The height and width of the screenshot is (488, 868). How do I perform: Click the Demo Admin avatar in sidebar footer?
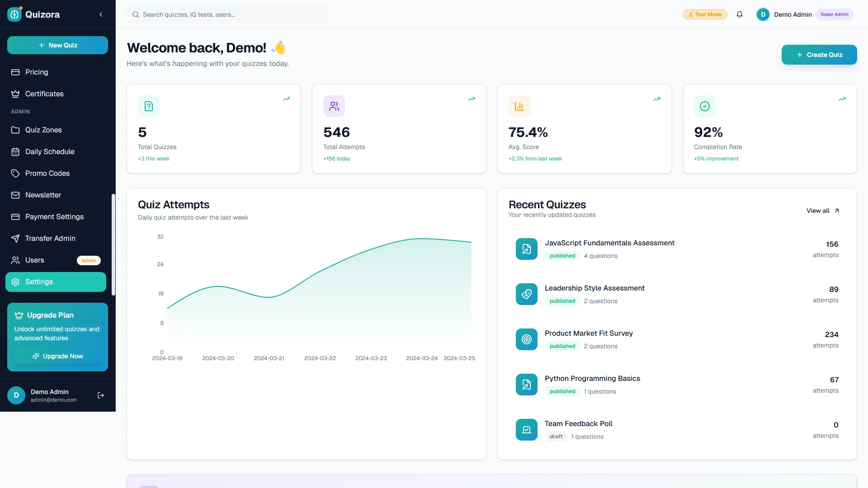point(16,395)
